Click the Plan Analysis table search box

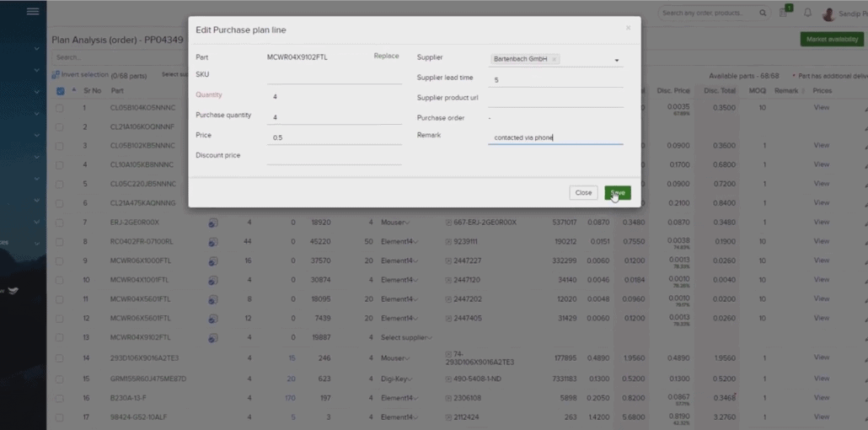point(119,57)
